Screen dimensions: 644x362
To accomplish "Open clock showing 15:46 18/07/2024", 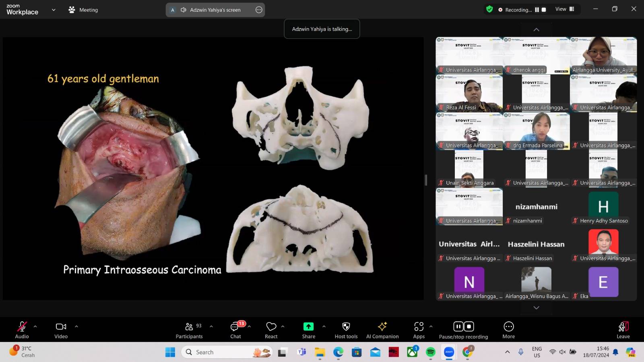I will [x=596, y=352].
